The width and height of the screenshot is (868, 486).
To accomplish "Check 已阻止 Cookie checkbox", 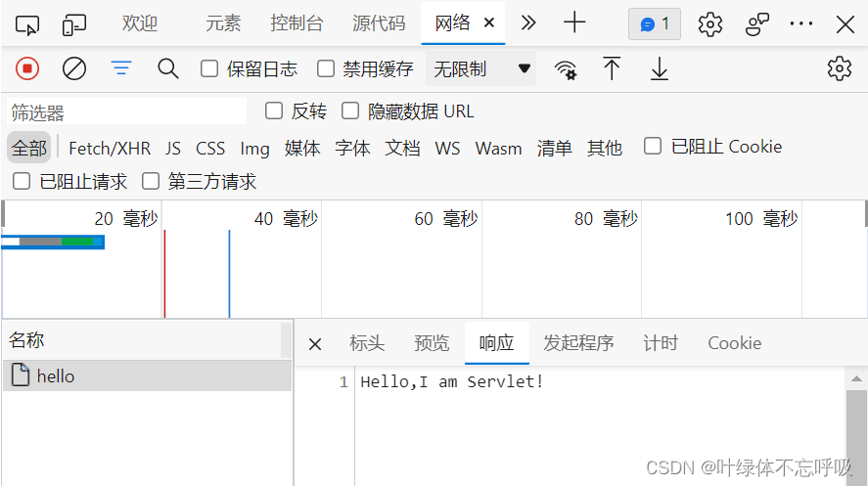I will pyautogui.click(x=652, y=146).
